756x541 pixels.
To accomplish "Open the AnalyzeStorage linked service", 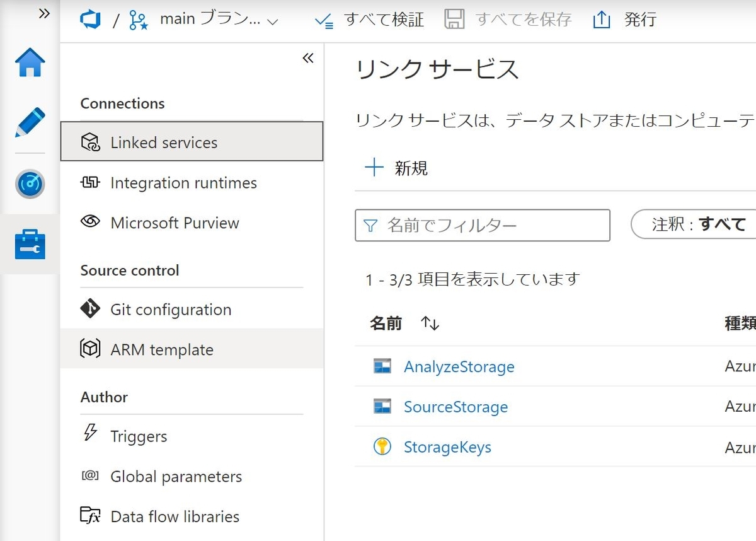I will tap(459, 366).
